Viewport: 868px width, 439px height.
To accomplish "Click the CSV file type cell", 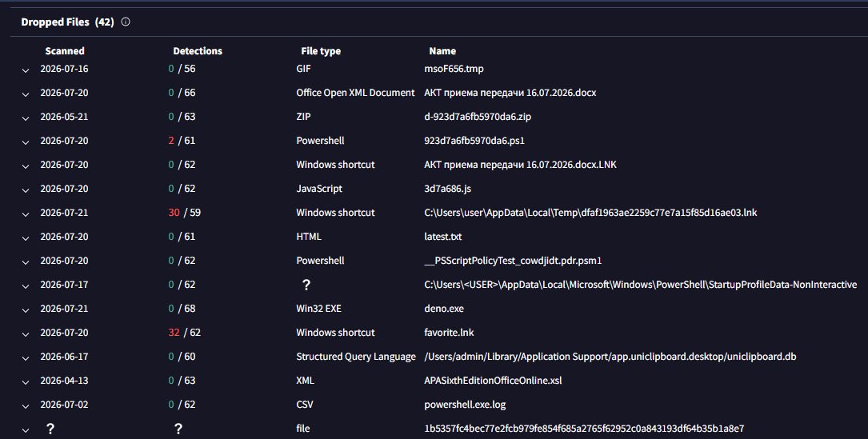I will point(305,404).
